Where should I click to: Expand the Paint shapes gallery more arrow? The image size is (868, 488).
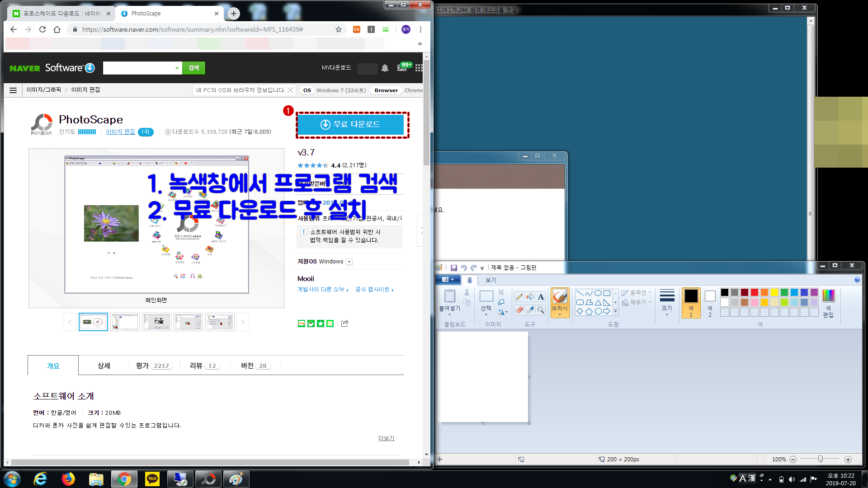(x=615, y=311)
